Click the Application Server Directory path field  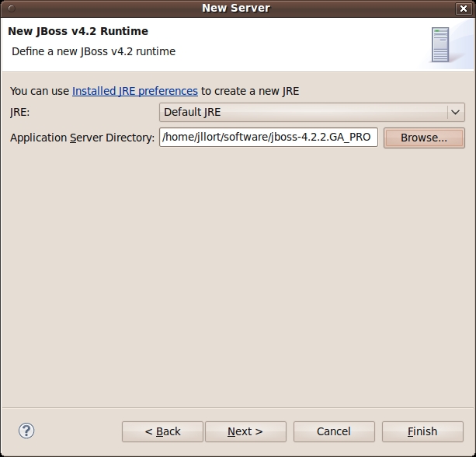click(269, 138)
